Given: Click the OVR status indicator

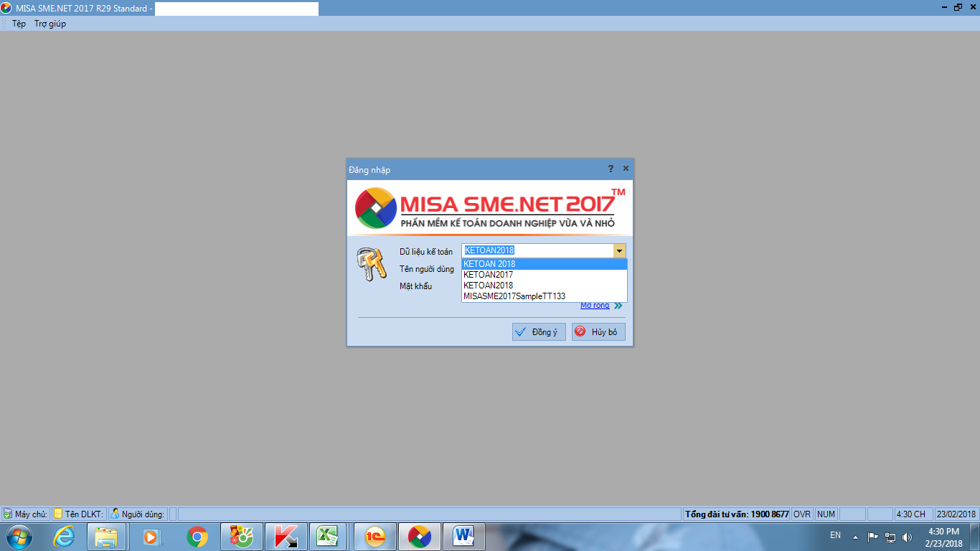Looking at the screenshot, I should coord(802,514).
